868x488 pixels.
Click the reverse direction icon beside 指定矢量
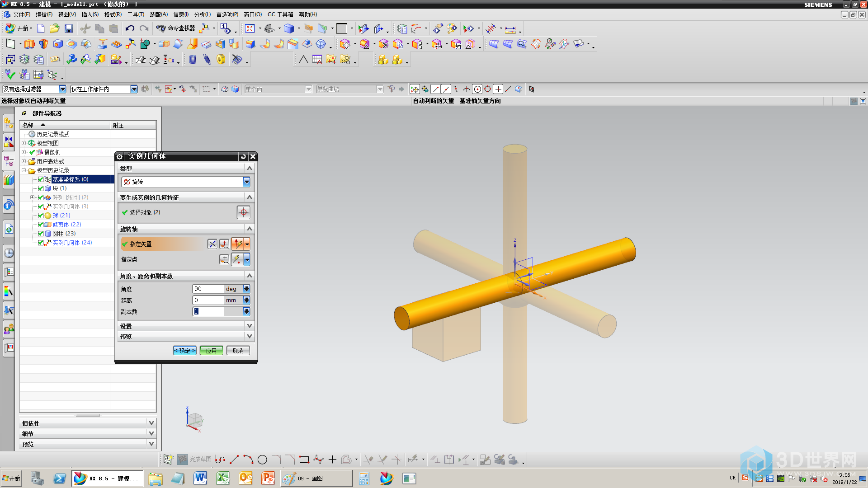pyautogui.click(x=212, y=244)
